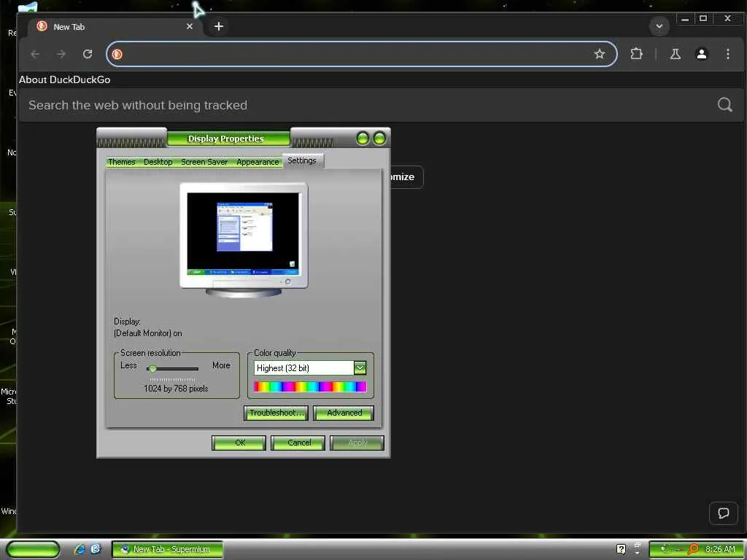
Task: Open a new tab with the plus button
Action: click(219, 27)
